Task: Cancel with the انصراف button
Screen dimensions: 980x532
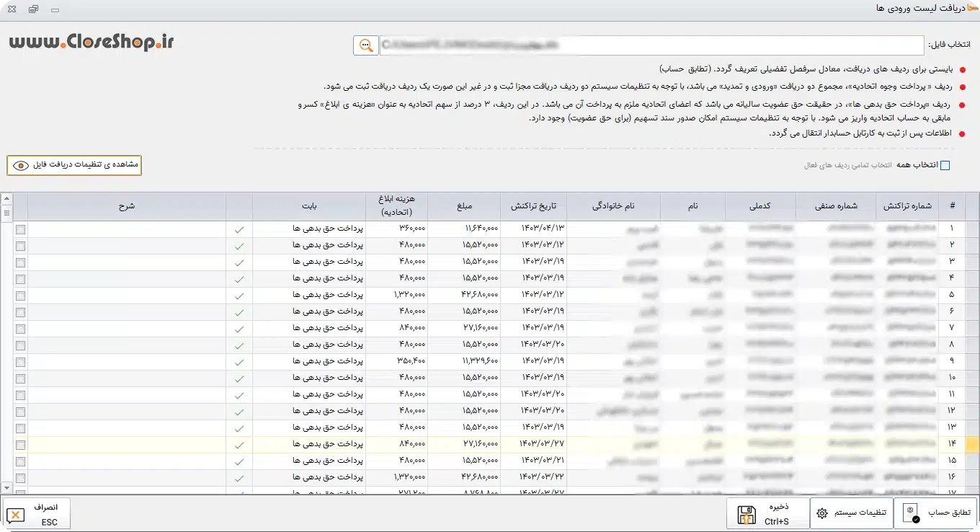Action: 37,513
